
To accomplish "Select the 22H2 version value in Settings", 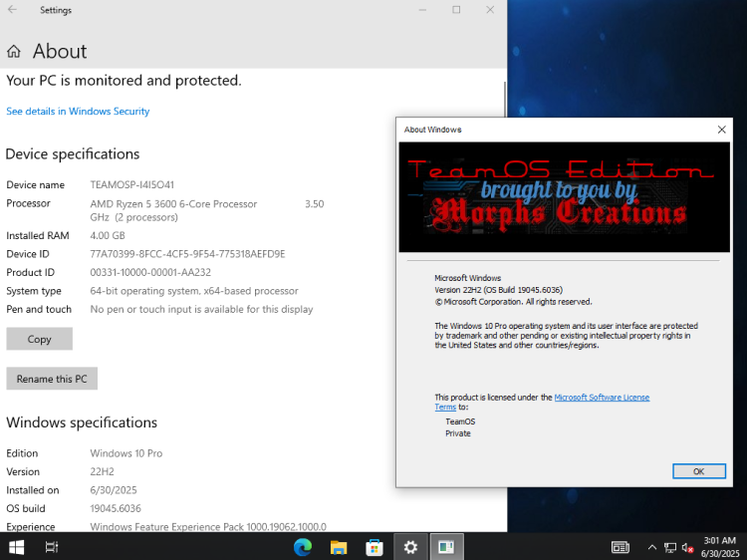I will tap(102, 472).
